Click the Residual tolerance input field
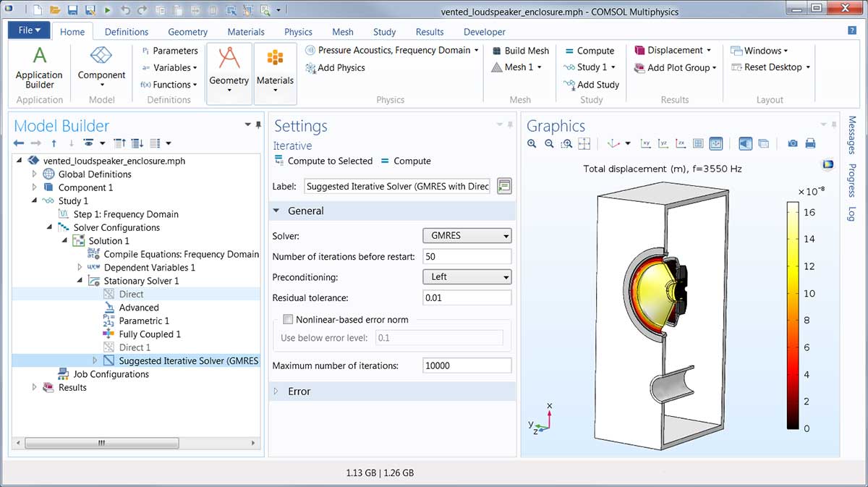Screen dimensions: 868x487 [x=467, y=298]
